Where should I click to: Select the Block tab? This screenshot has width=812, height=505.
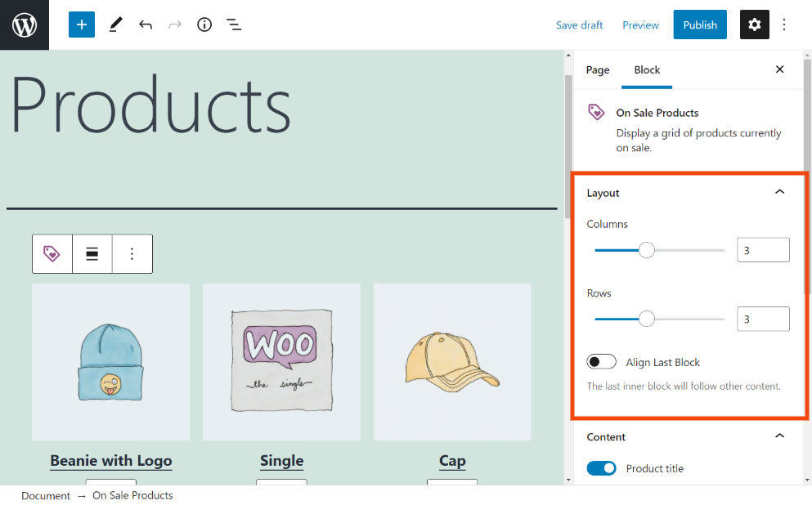pos(646,70)
